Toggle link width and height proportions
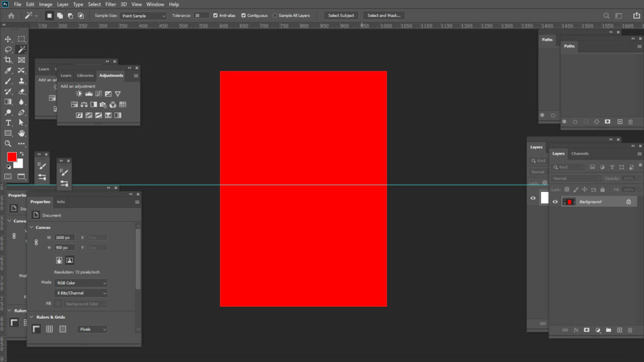 [36, 243]
